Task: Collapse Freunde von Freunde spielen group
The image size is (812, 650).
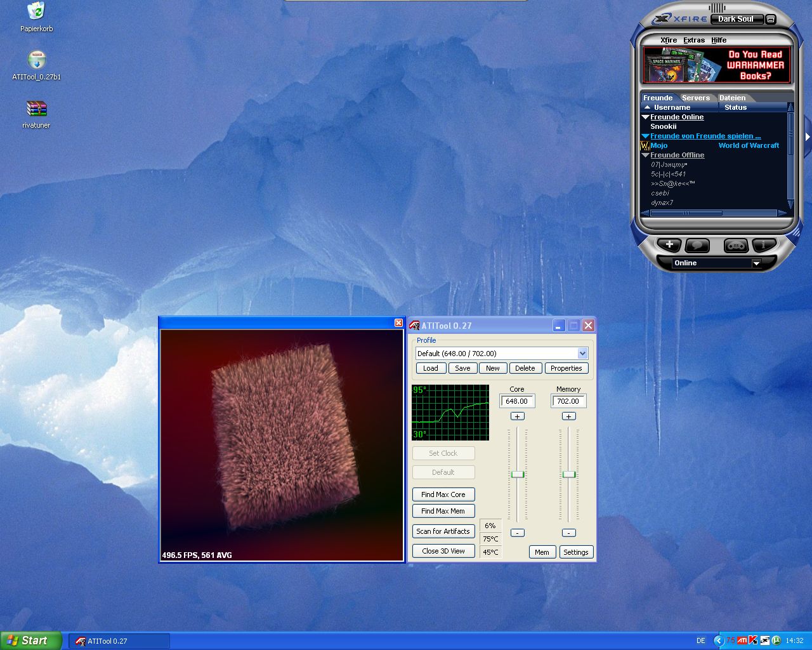Action: (645, 136)
